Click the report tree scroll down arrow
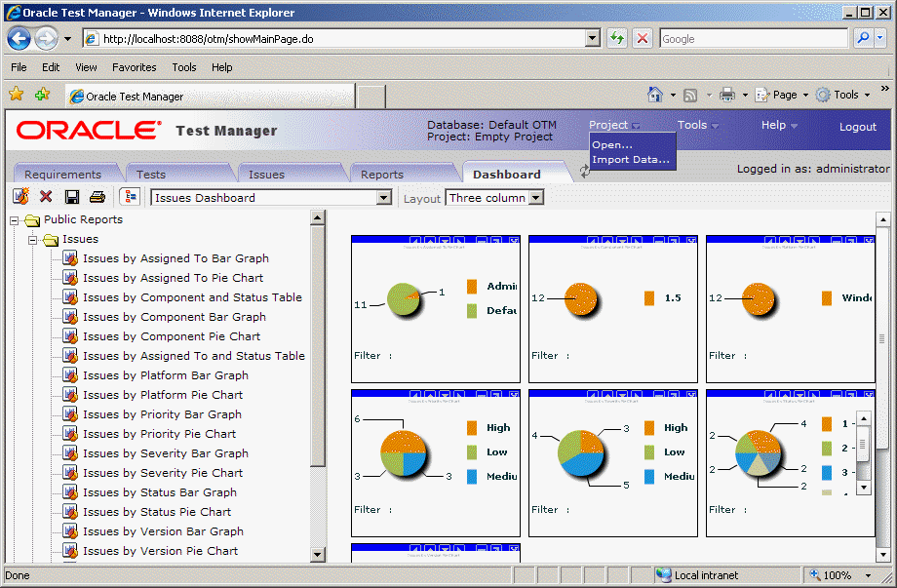This screenshot has height=588, width=897. click(x=318, y=554)
